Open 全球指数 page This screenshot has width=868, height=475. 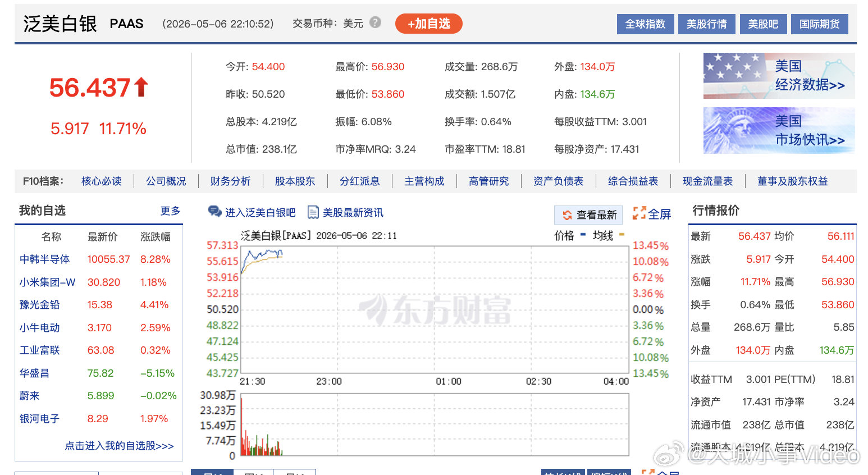646,24
